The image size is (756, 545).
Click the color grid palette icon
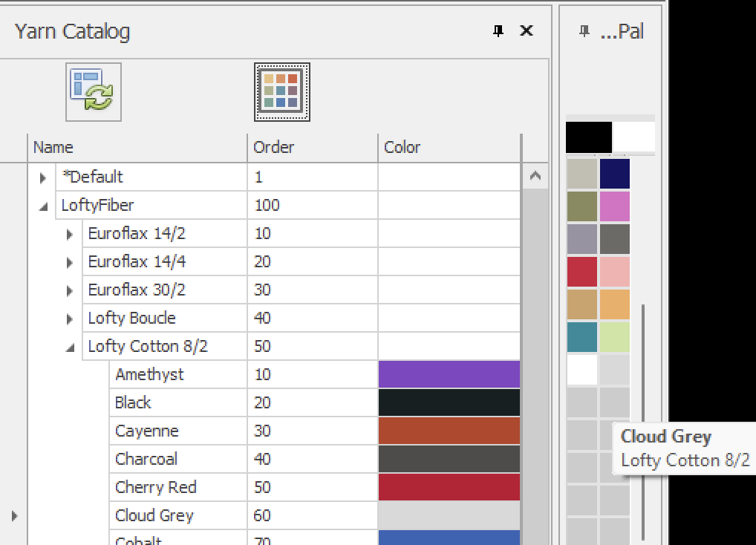pyautogui.click(x=281, y=92)
